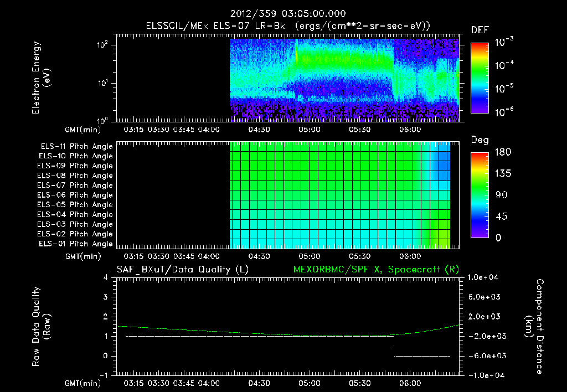Click the electron energy spectrogram data area

tap(344, 80)
